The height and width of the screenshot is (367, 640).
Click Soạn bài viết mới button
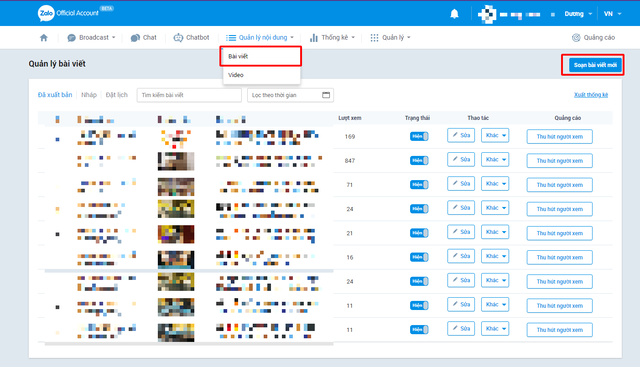tap(595, 65)
